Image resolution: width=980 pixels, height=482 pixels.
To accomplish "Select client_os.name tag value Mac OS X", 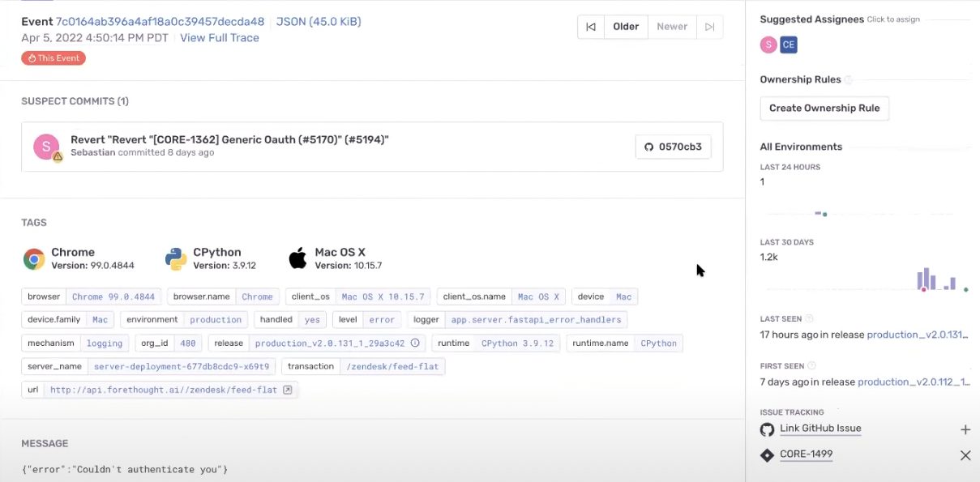I will coord(538,297).
